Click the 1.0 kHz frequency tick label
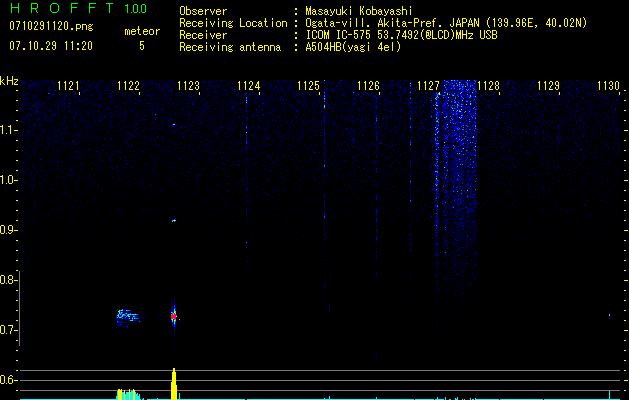The image size is (629, 400). (x=8, y=180)
